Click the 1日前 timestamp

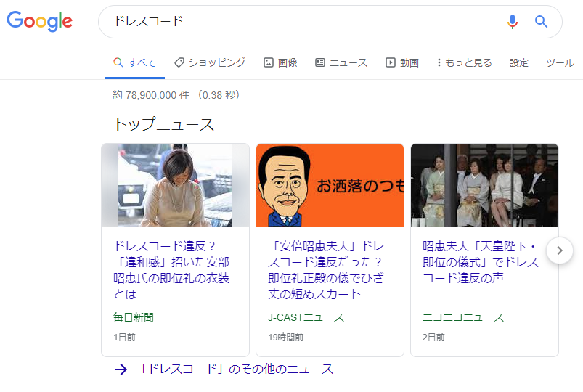[124, 338]
